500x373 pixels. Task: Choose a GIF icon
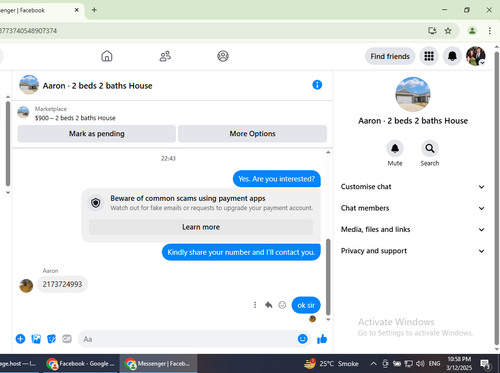click(67, 339)
